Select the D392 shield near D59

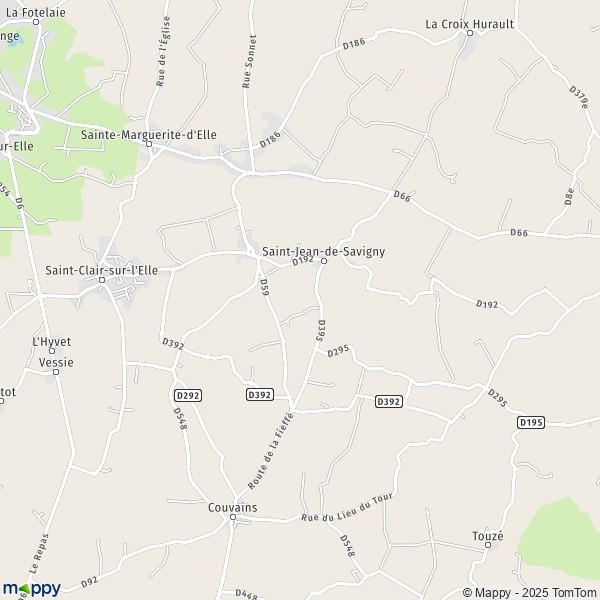260,395
